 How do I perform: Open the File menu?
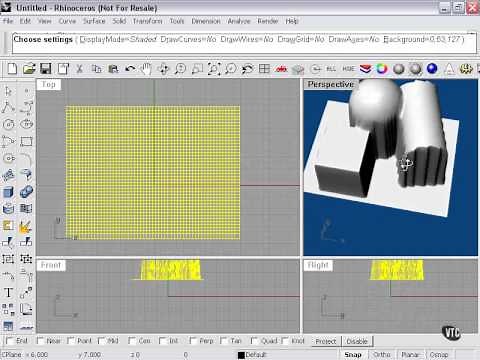point(8,21)
